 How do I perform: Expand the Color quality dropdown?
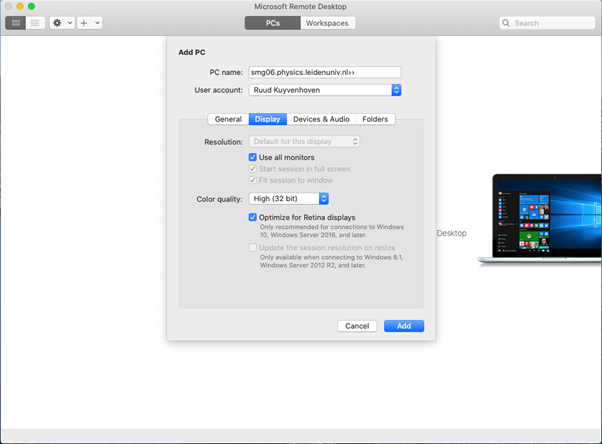[x=289, y=199]
